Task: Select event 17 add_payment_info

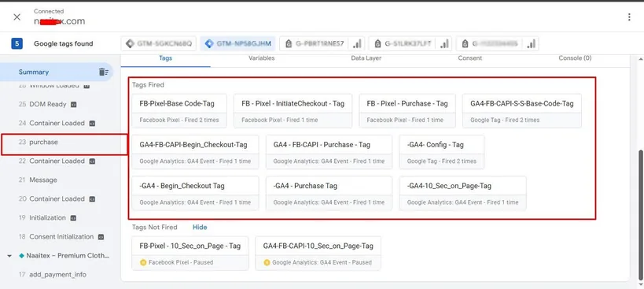Action: tap(53, 274)
